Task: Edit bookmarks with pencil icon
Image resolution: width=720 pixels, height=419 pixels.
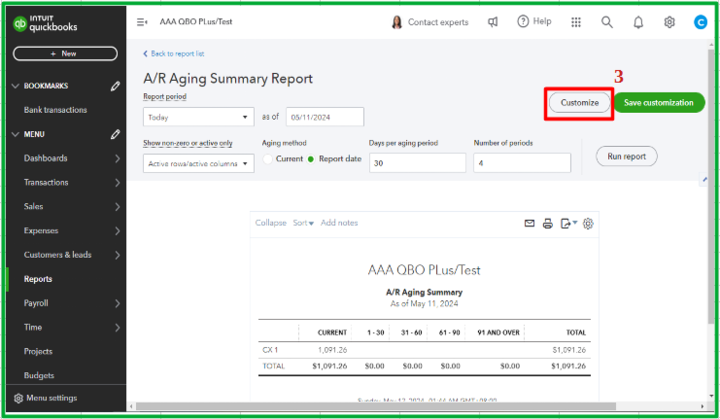Action: (x=115, y=86)
